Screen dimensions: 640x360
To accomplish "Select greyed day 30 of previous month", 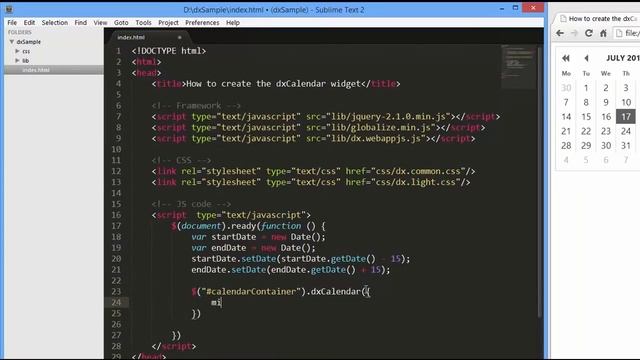I will [566, 88].
